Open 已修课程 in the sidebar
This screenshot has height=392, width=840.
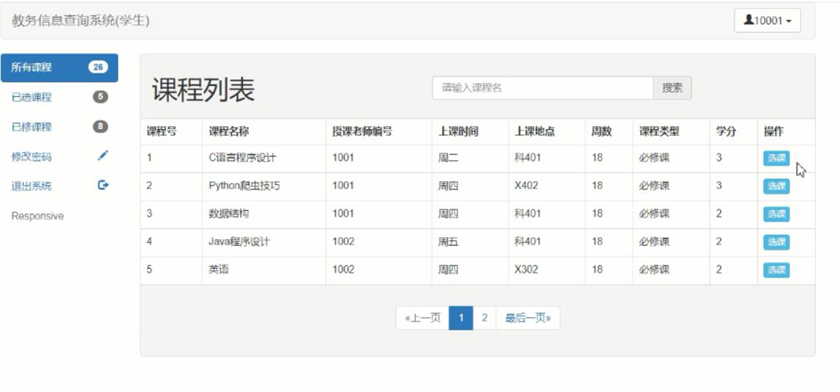pyautogui.click(x=59, y=127)
